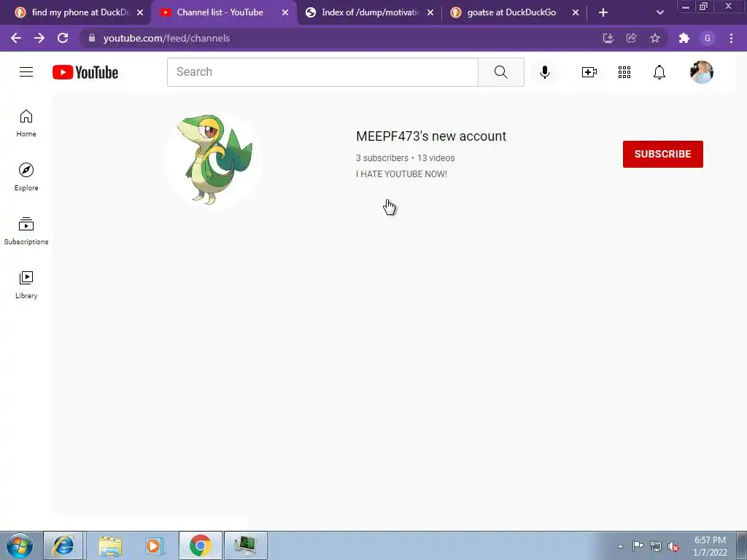Open the notifications bell

[659, 72]
